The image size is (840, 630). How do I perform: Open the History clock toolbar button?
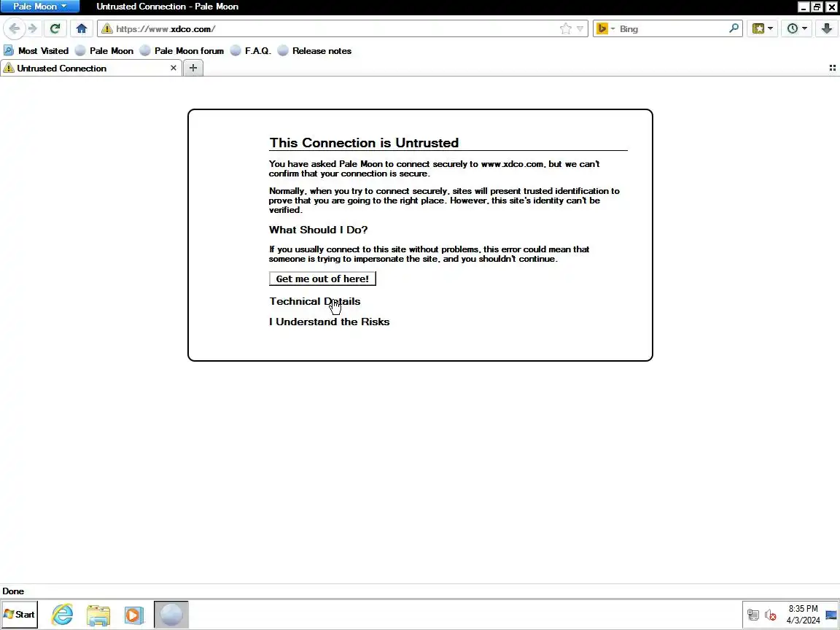[x=793, y=28]
